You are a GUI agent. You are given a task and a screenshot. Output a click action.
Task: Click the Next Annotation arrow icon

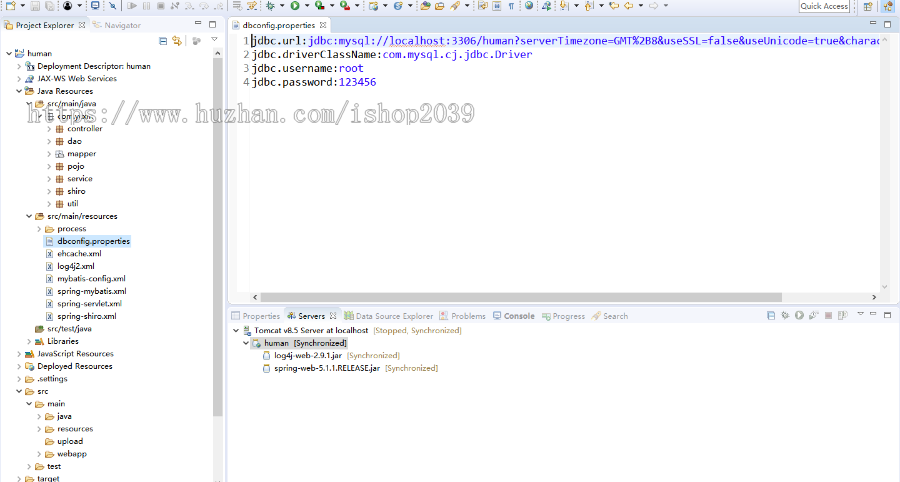[564, 6]
